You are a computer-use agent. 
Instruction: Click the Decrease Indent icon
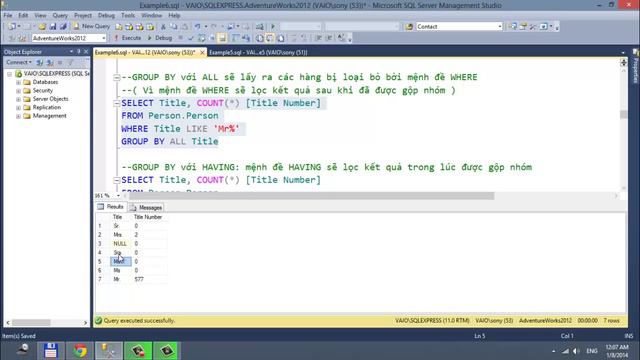coord(318,38)
